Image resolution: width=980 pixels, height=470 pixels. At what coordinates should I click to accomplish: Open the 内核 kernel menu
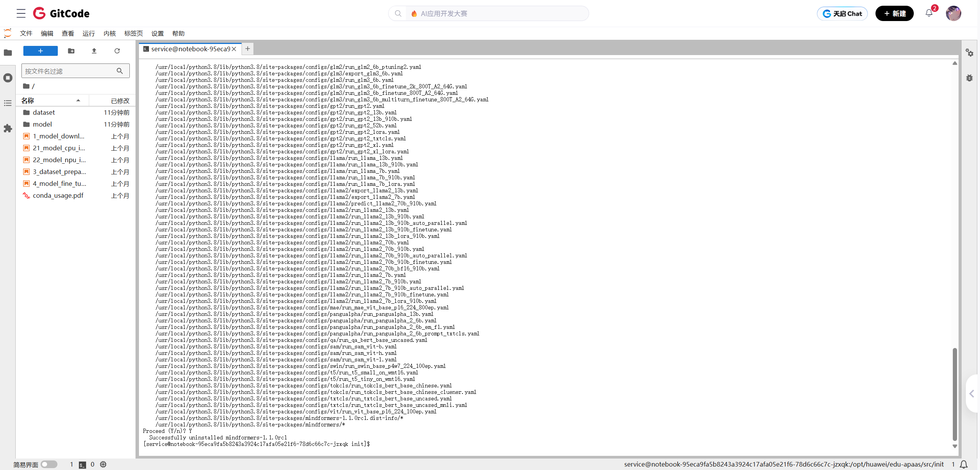tap(109, 34)
